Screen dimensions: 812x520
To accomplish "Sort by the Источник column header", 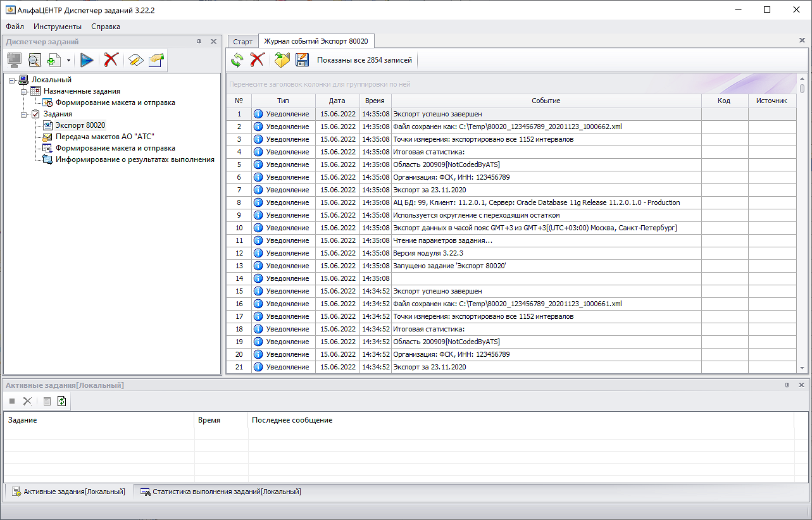I will (x=772, y=101).
